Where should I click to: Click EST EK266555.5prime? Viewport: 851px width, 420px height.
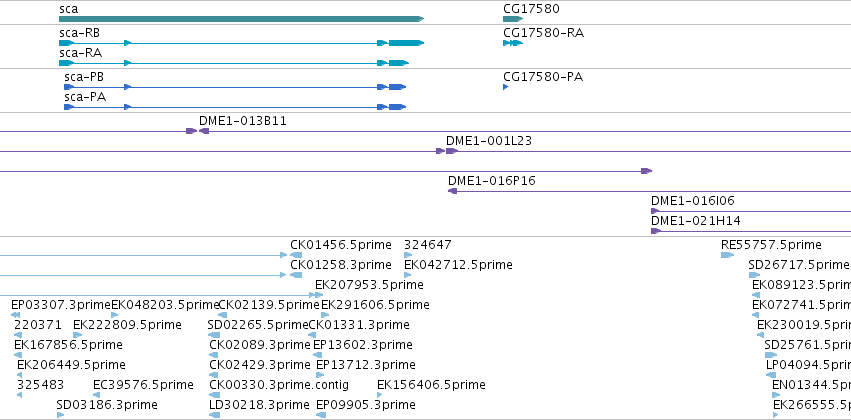[x=812, y=405]
